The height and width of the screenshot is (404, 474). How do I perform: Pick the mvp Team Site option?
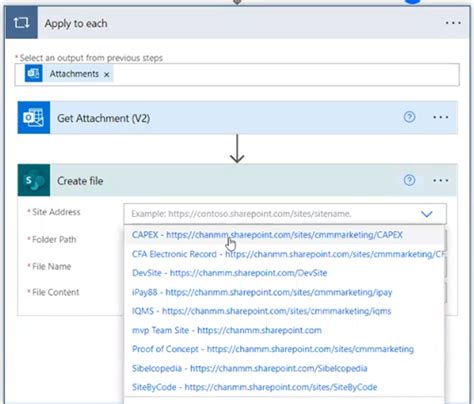284,330
